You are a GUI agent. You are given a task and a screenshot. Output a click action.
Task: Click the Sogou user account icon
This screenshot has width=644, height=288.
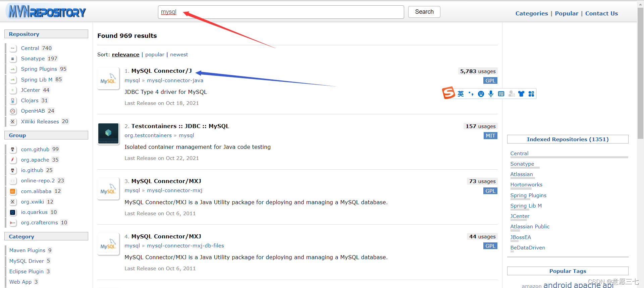[512, 94]
